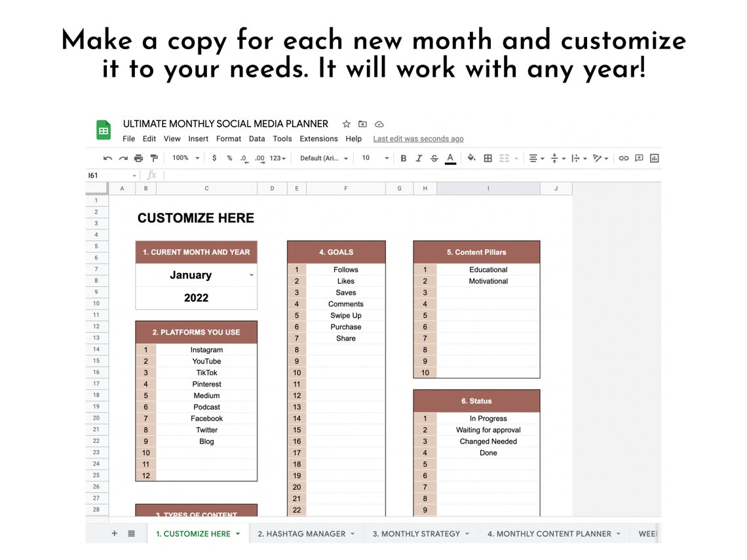Toggle bold formatting
This screenshot has height=560, width=747.
403,158
